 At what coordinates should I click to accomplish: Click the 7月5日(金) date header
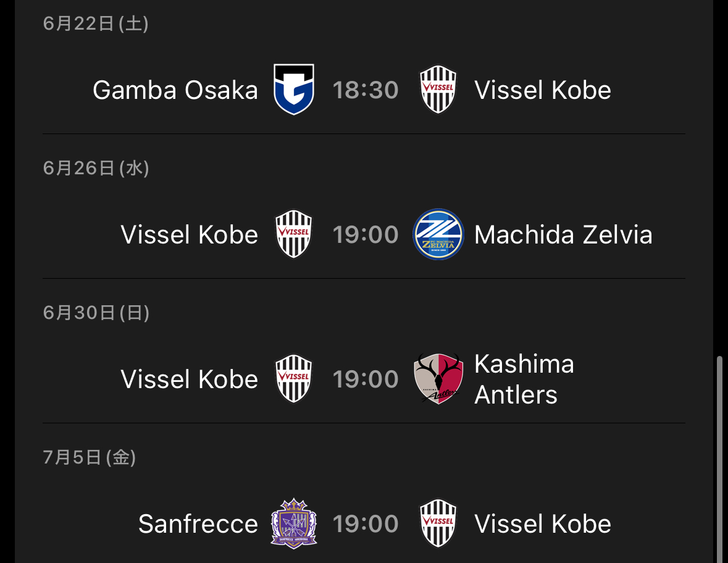(89, 457)
